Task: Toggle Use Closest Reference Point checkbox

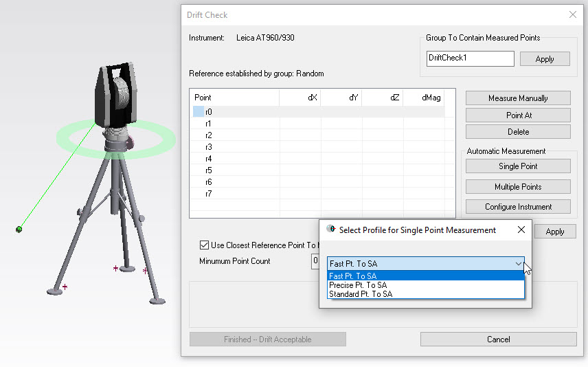Action: pyautogui.click(x=204, y=245)
